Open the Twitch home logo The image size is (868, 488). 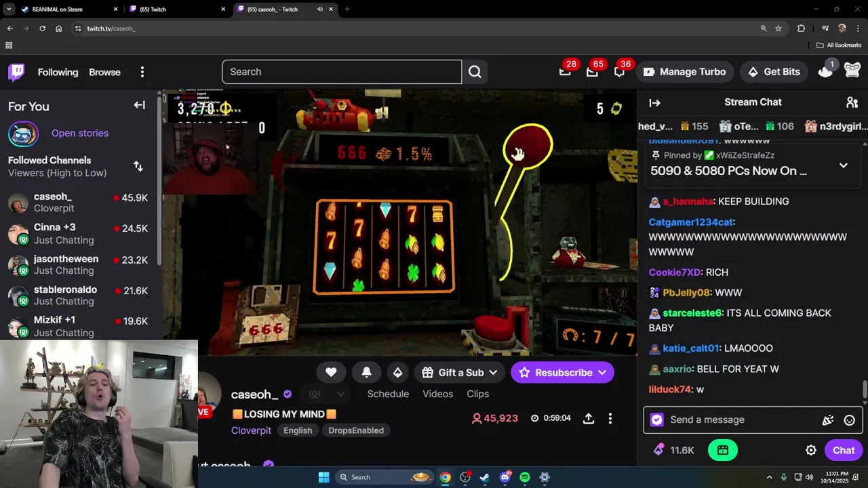[x=16, y=72]
